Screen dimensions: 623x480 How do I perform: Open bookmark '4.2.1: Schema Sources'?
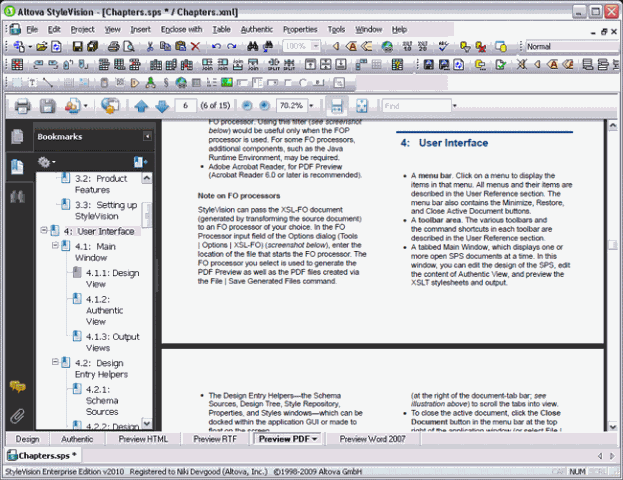point(102,401)
